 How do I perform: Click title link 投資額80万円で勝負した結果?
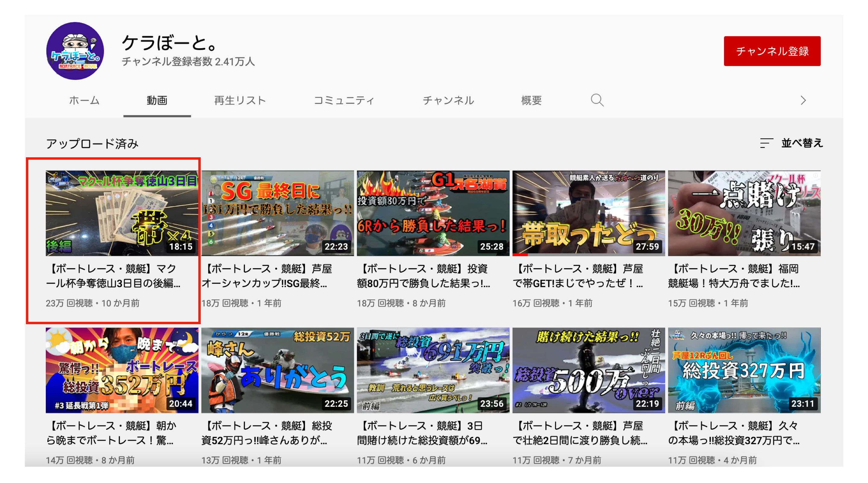coord(423,276)
